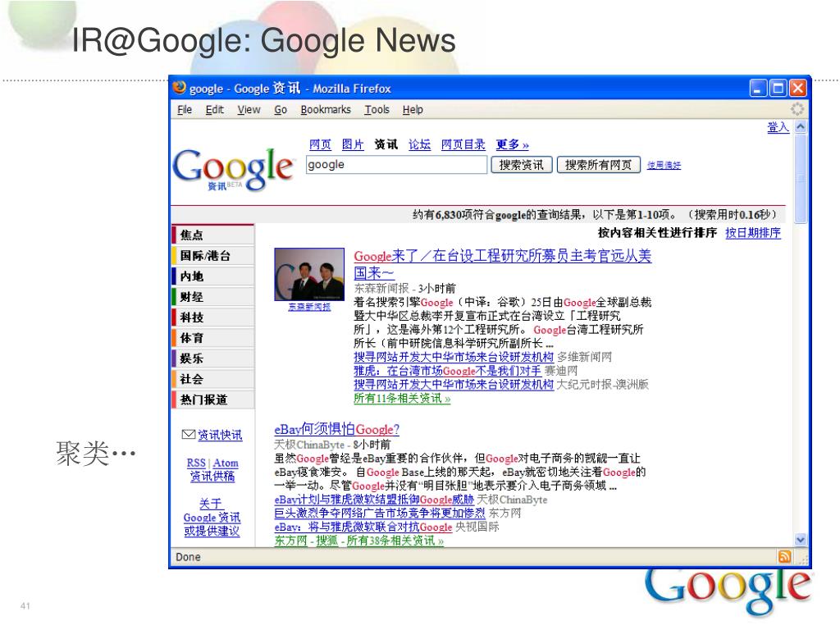Viewport: 840px width, 630px height.
Task: Select the 社会 news category
Action: point(212,379)
